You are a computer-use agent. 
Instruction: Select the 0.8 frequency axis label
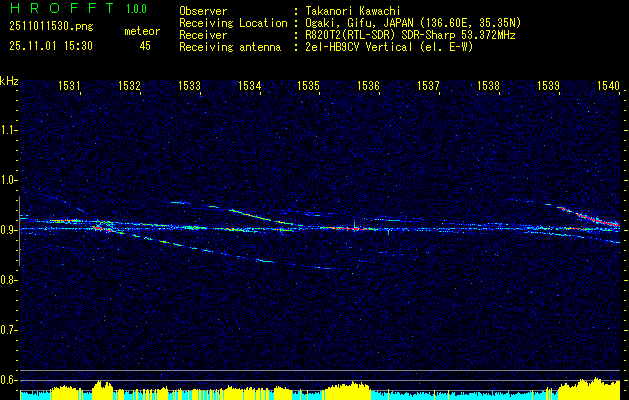pos(7,280)
